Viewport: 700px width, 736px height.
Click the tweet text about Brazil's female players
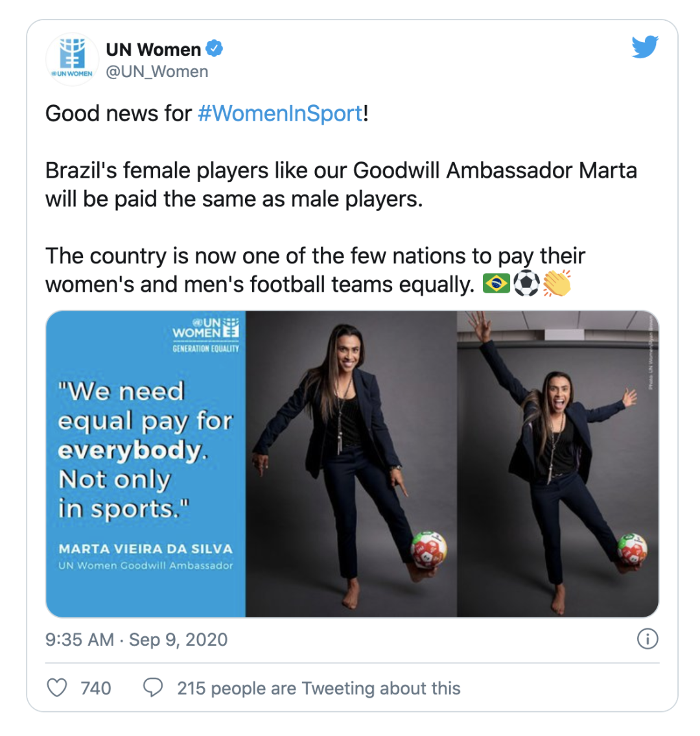[x=341, y=184]
